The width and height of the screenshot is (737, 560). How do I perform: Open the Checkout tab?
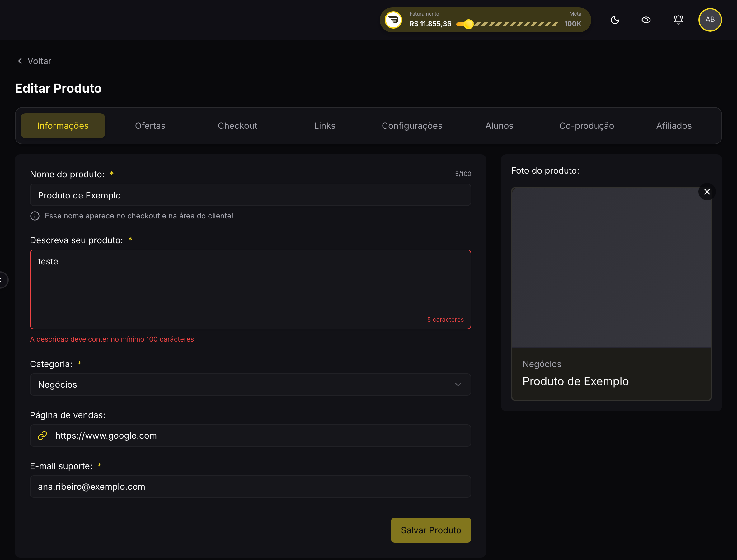tap(237, 126)
